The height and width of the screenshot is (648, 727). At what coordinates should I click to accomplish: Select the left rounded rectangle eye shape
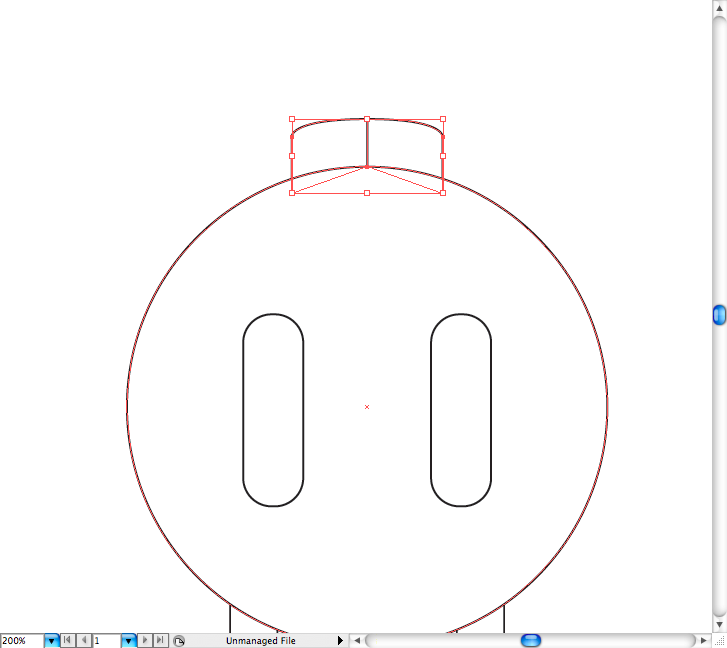244,410
